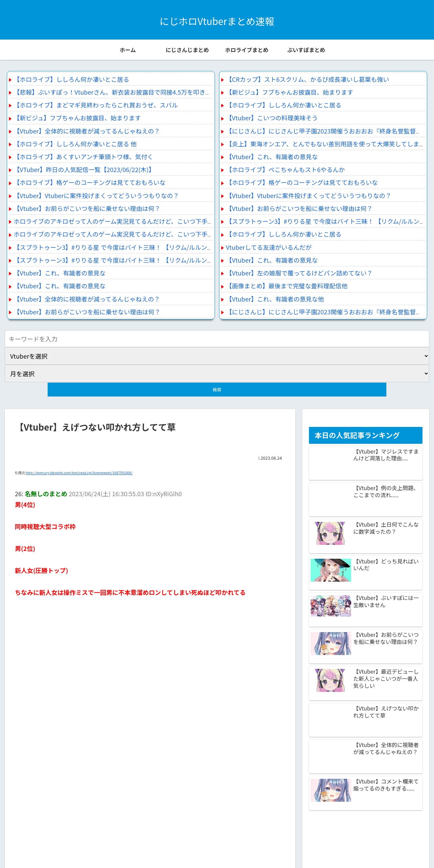The height and width of the screenshot is (868, 434).
Task: Open the にじホロVtuberまとめ速報 site title
Action: coord(217,22)
